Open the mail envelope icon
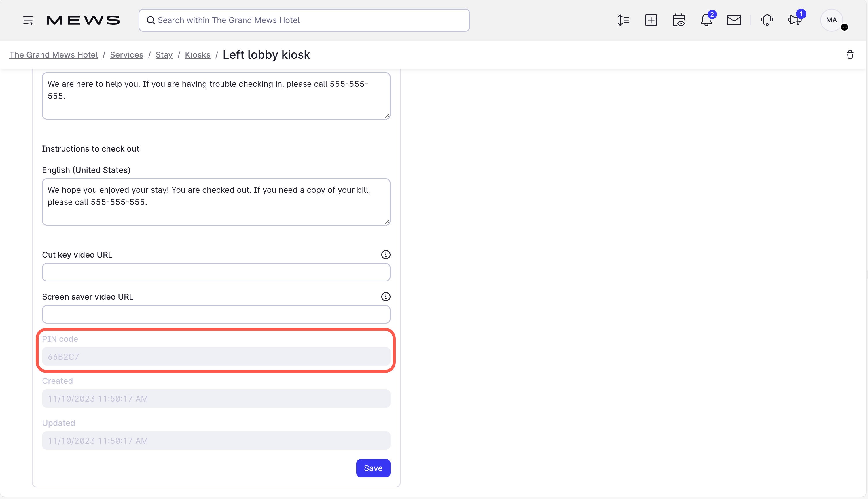The image size is (868, 499). point(734,20)
